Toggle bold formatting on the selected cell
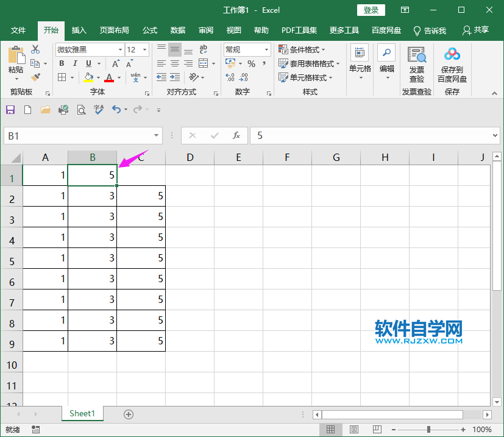 [62, 63]
